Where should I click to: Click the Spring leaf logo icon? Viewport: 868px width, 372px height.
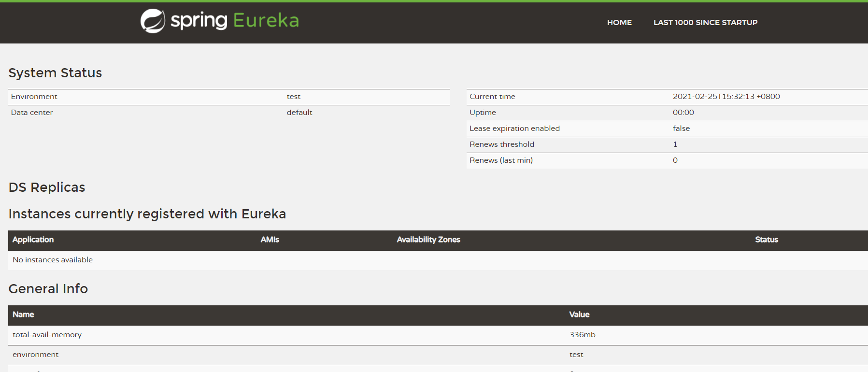click(153, 21)
